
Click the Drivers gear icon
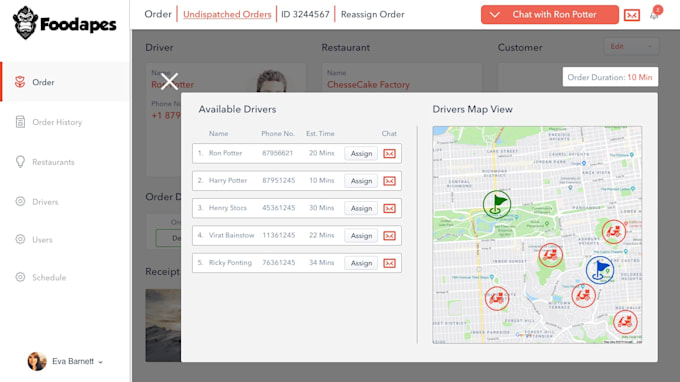click(x=20, y=201)
